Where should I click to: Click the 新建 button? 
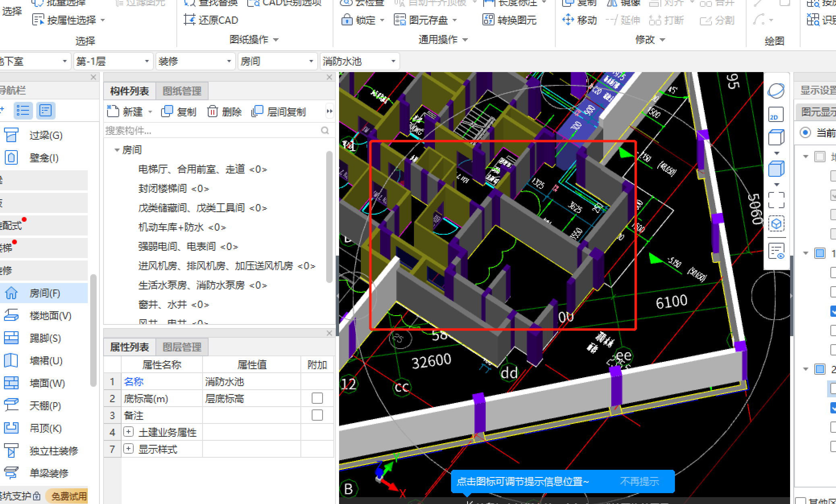pyautogui.click(x=125, y=112)
